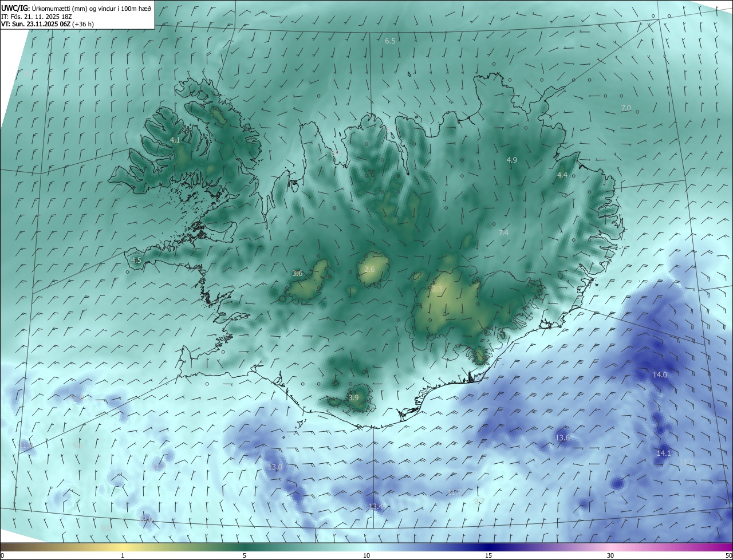Click the 14.1 value label
733x560 pixels.
663,453
